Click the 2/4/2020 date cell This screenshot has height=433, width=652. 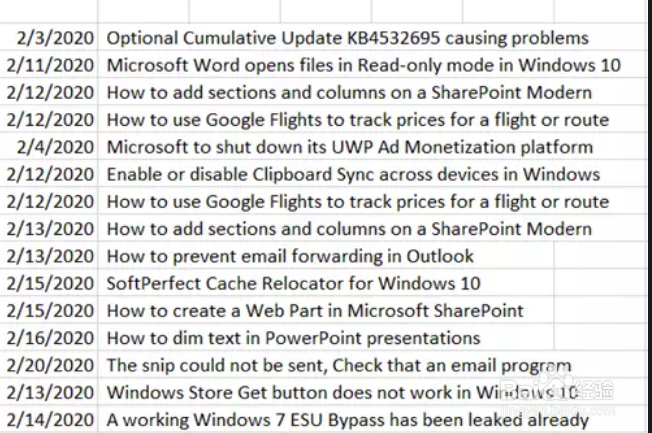click(49, 147)
